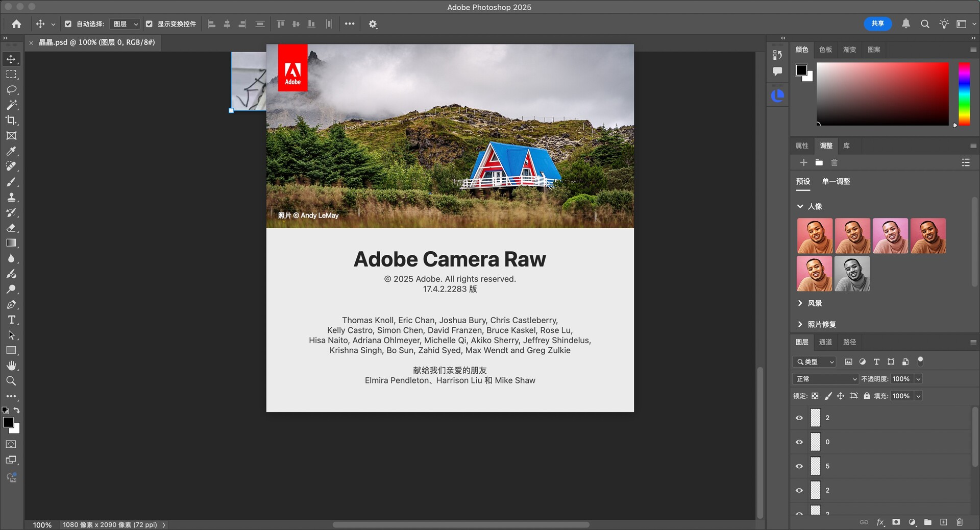The image size is (980, 530).
Task: Open the Home screen icon
Action: tap(16, 24)
